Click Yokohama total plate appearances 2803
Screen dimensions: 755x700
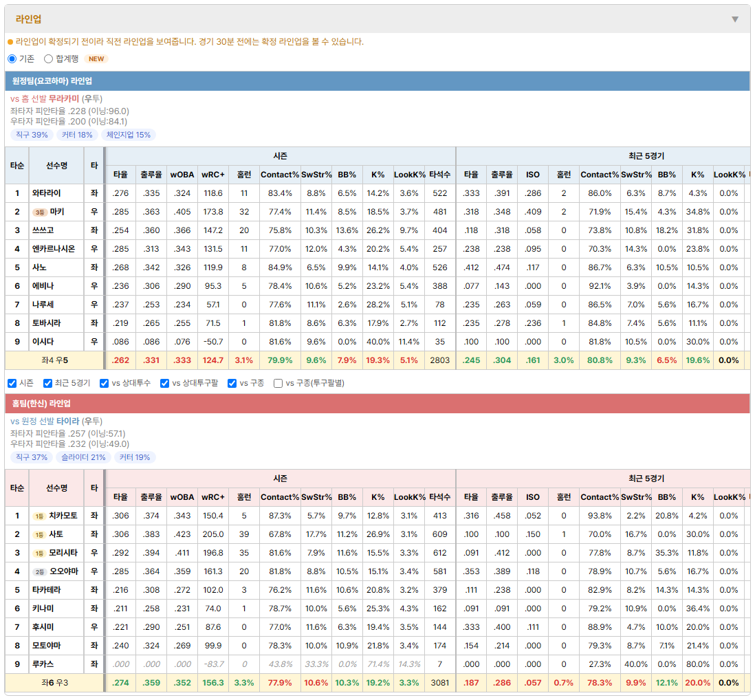click(440, 360)
